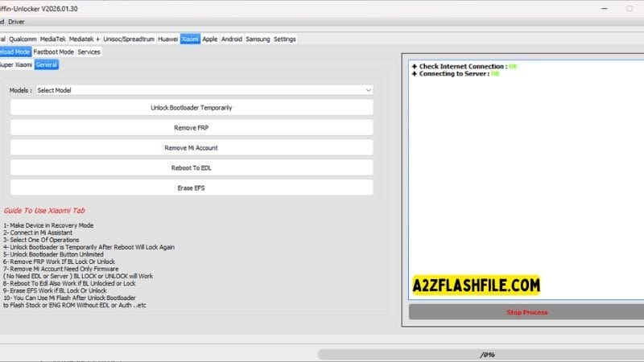The width and height of the screenshot is (644, 362).
Task: Select the General sub-tab
Action: click(x=47, y=65)
